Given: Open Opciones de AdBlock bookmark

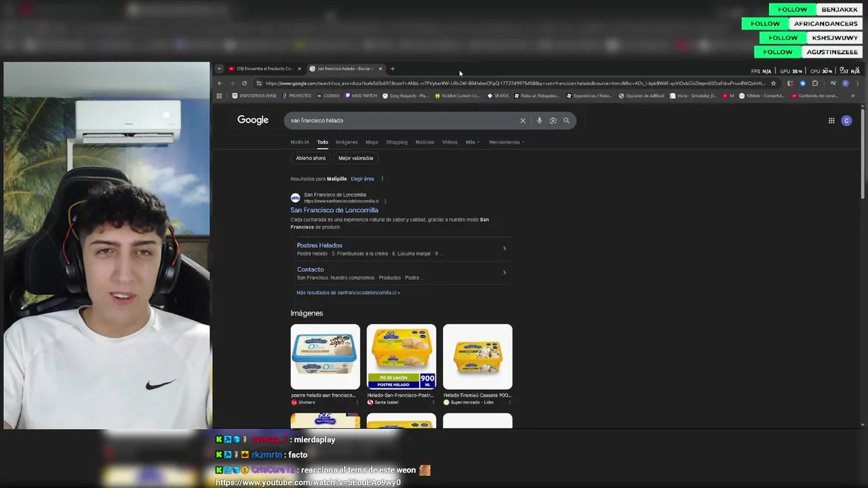Looking at the screenshot, I should [x=642, y=96].
